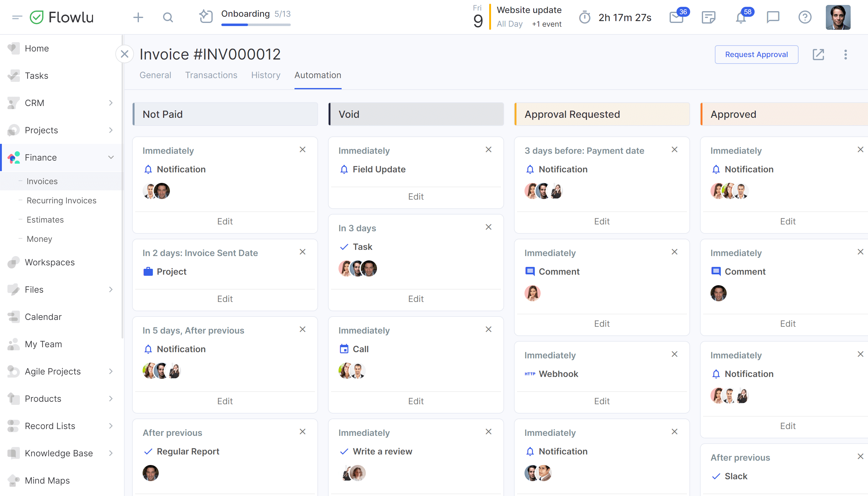Image resolution: width=868 pixels, height=496 pixels.
Task: Click Request Approval button
Action: click(x=756, y=54)
